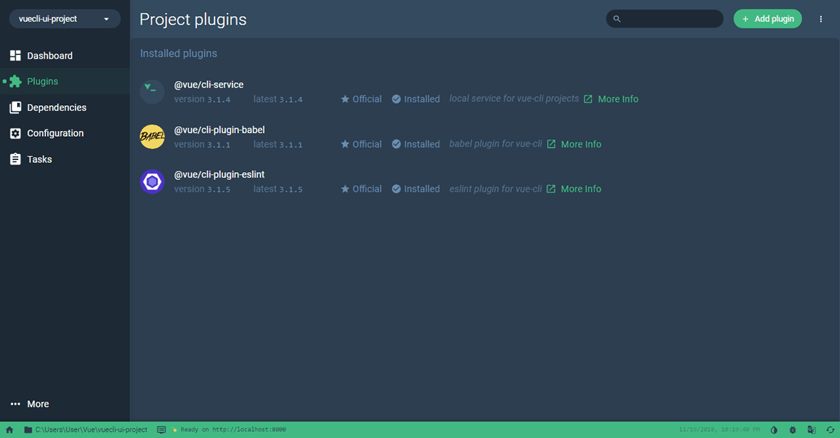Screen dimensions: 840x438
Task: Click Installed checkmark icon on eslint row
Action: 396,189
